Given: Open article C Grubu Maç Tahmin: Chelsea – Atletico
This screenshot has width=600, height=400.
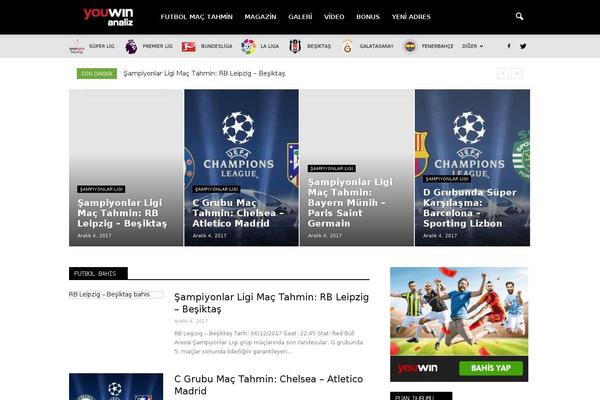Looking at the screenshot, I should tap(269, 385).
